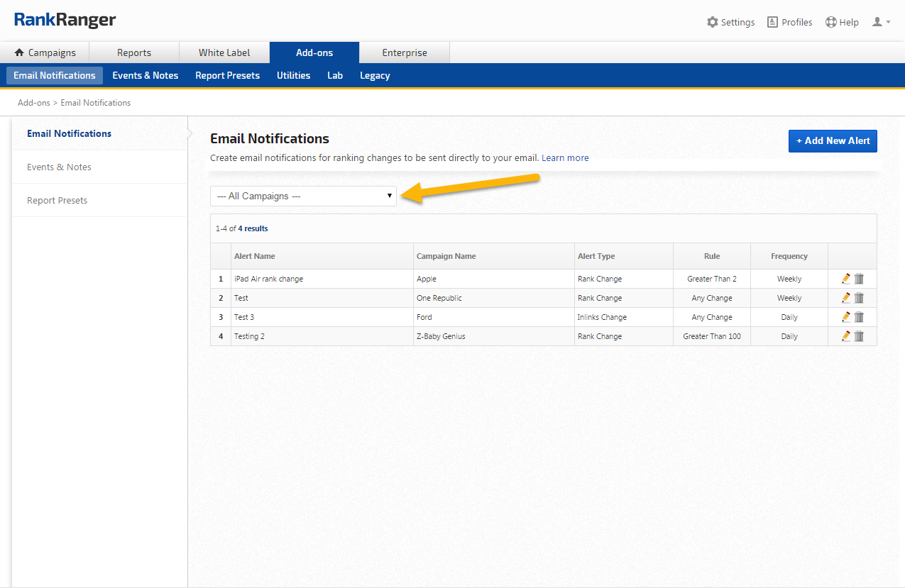Click the Add New Alert button

pyautogui.click(x=833, y=141)
